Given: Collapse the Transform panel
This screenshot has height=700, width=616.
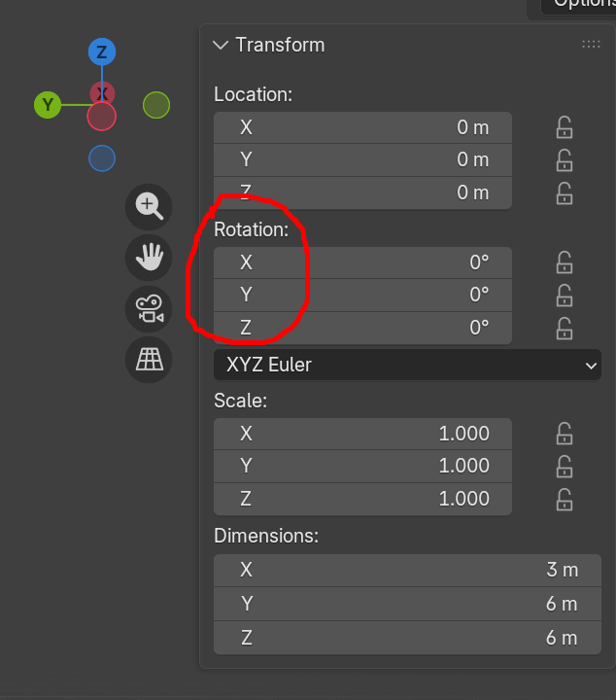Looking at the screenshot, I should (221, 45).
